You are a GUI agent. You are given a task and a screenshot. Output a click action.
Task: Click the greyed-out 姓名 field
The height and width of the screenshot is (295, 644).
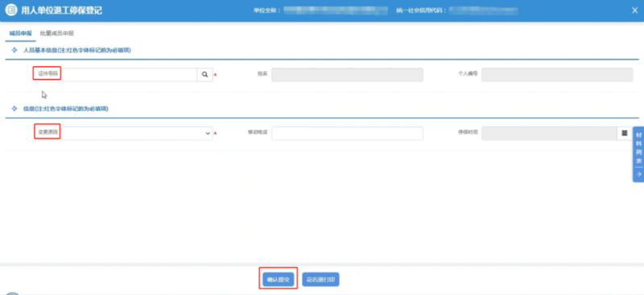click(x=347, y=74)
